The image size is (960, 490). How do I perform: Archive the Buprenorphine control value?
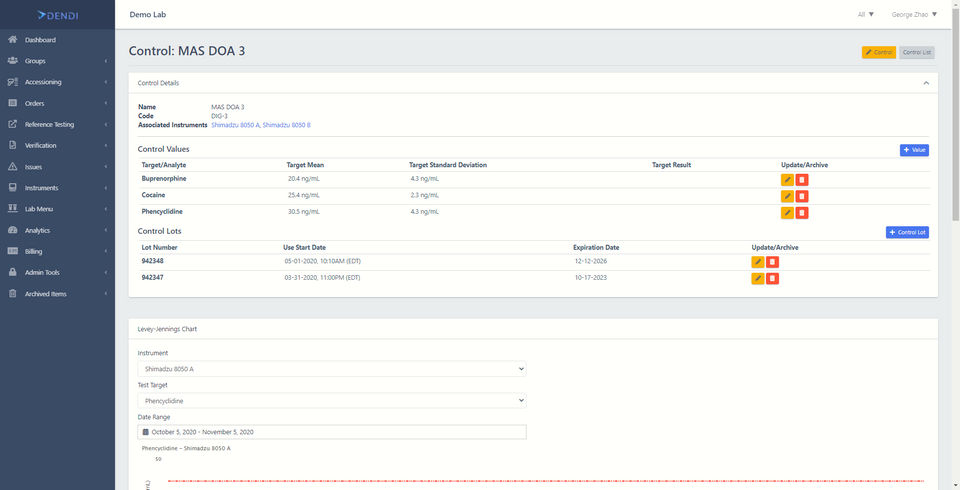click(x=802, y=179)
